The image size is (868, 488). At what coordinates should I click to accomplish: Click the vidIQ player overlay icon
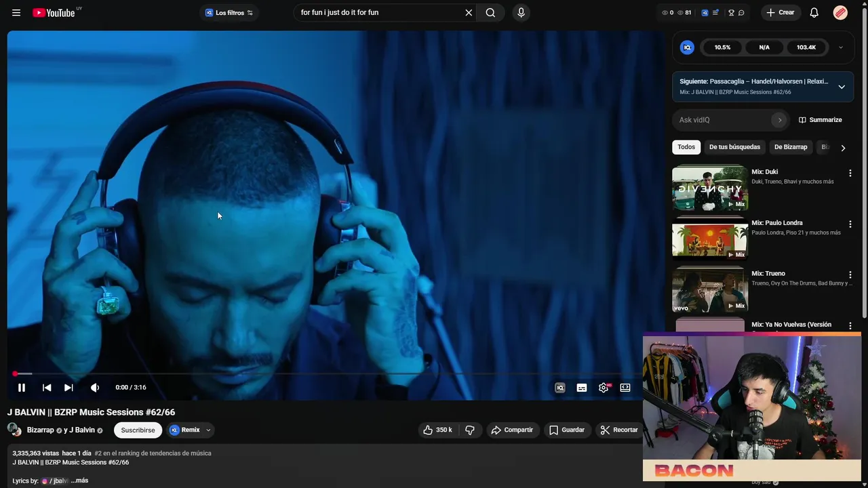560,388
